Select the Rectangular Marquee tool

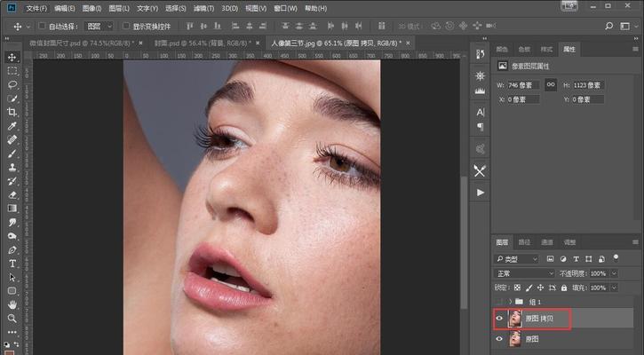pyautogui.click(x=12, y=71)
